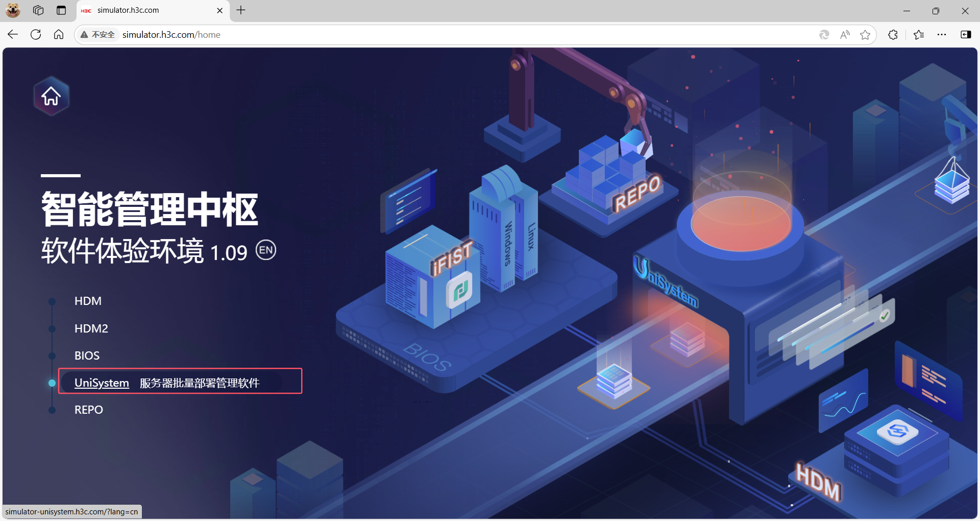Viewport: 980px width, 521px height.
Task: Close the simulator.h3c.com tab
Action: [220, 10]
